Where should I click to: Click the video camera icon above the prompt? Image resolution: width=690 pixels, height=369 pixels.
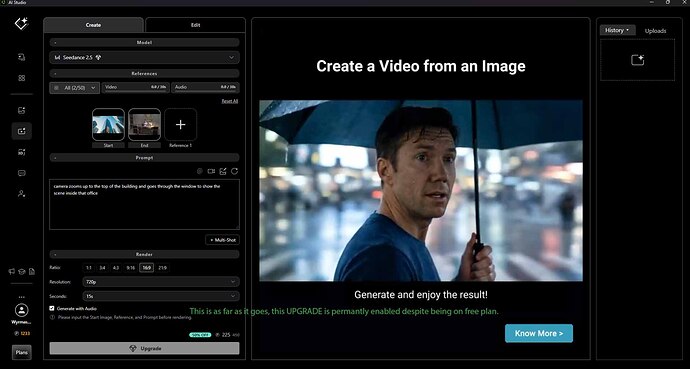pyautogui.click(x=211, y=171)
